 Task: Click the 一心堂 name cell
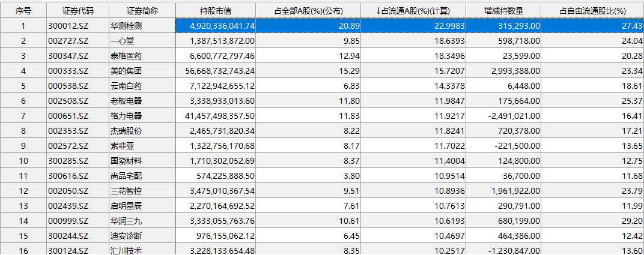[142, 41]
